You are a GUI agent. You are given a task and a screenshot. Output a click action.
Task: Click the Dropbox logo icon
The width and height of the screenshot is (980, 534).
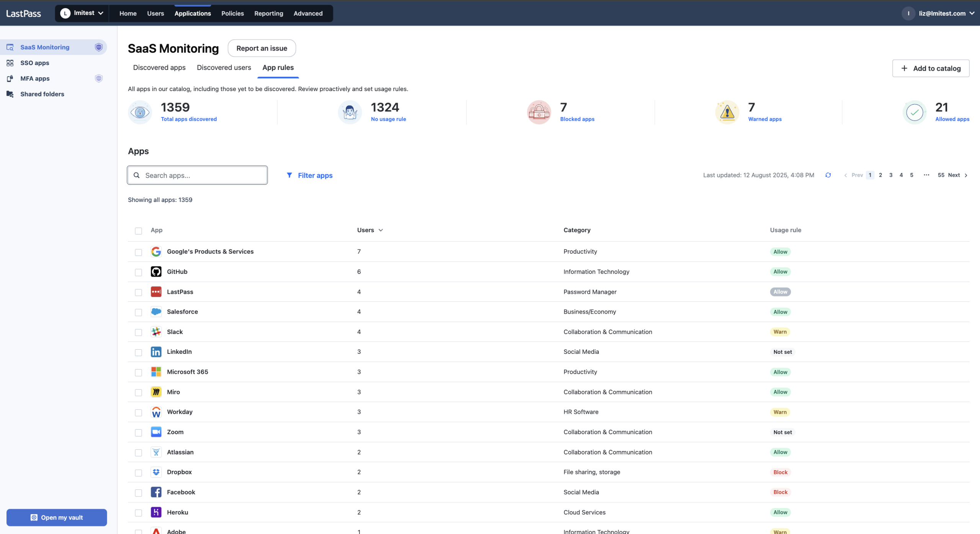click(156, 472)
